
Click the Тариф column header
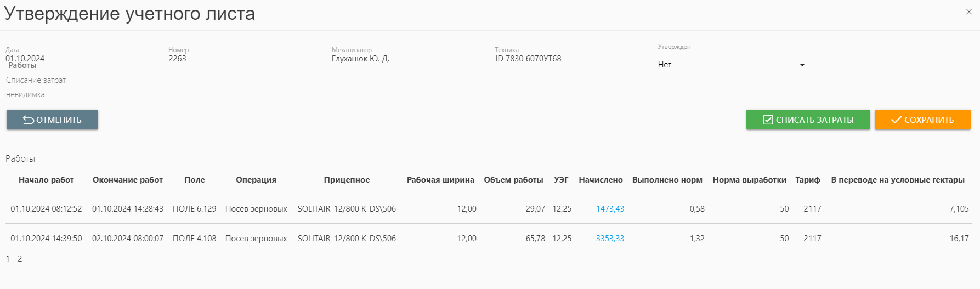pos(807,180)
